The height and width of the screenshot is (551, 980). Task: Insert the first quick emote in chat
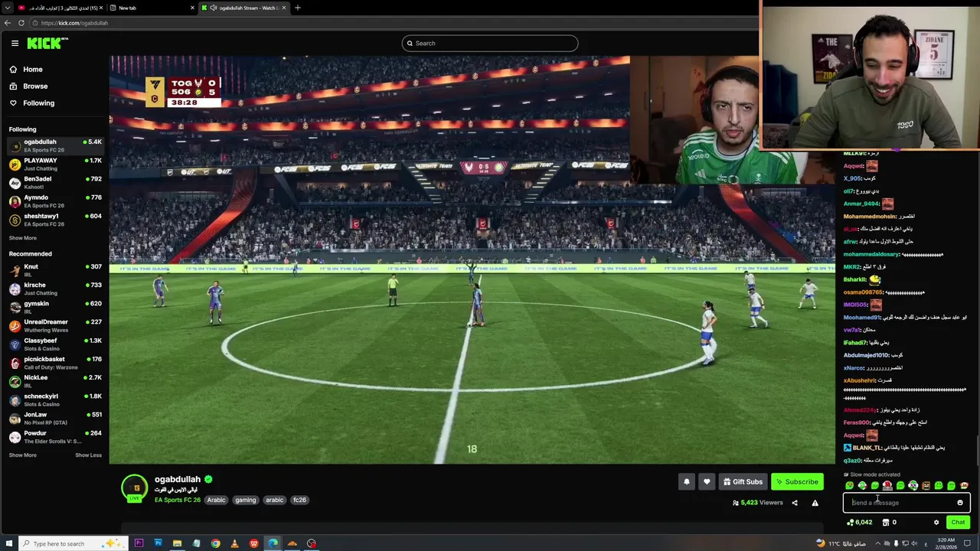point(849,485)
